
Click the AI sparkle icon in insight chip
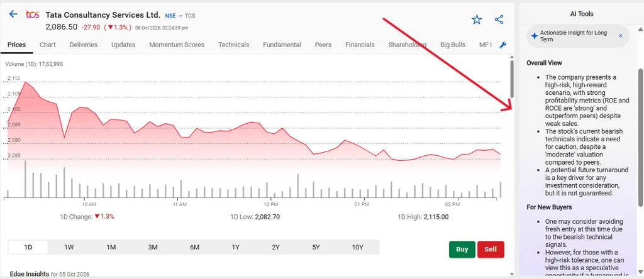[x=534, y=36]
